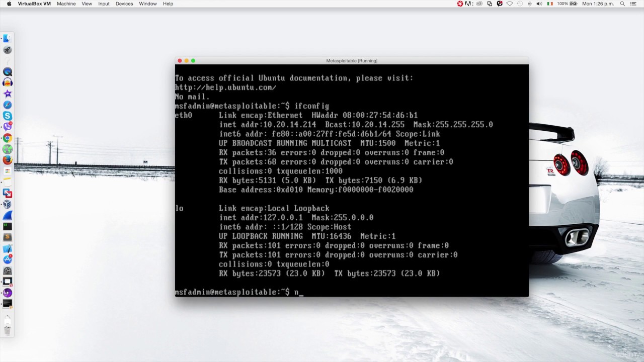This screenshot has height=362, width=644.
Task: Click the lo interface label
Action: [179, 208]
